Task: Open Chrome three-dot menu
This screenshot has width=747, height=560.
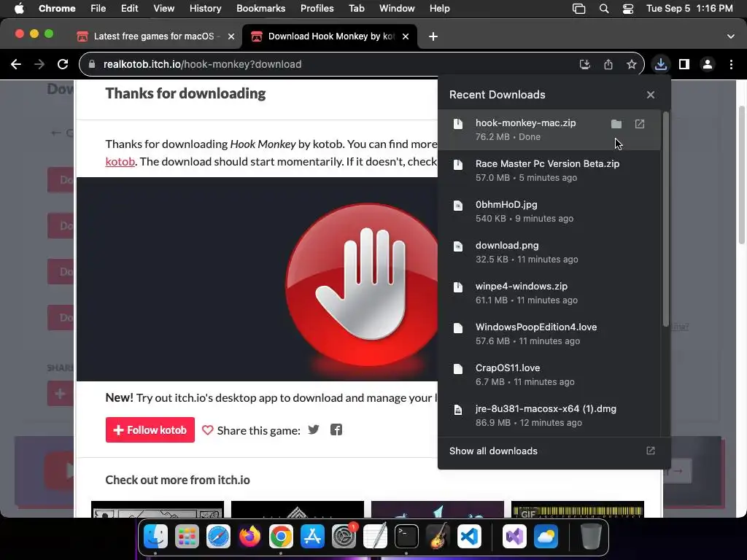Action: (x=731, y=64)
